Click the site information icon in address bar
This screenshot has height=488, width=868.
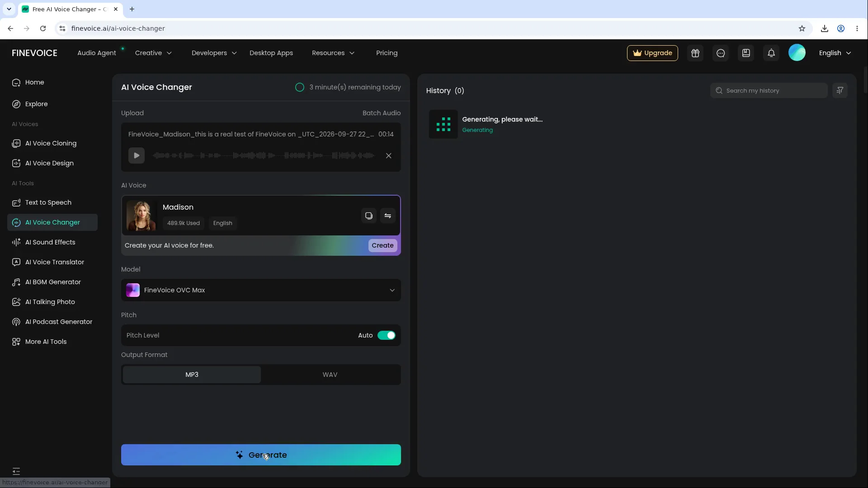(62, 28)
